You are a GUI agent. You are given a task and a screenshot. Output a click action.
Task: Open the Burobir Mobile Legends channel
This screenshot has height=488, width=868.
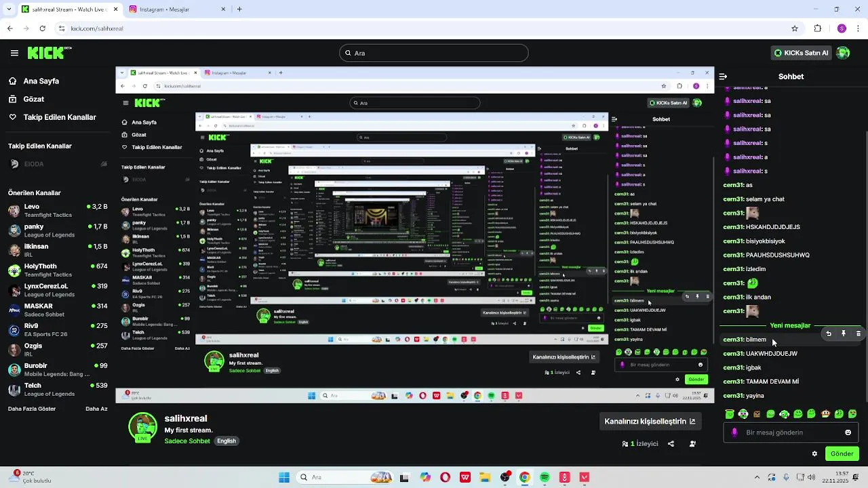58,369
